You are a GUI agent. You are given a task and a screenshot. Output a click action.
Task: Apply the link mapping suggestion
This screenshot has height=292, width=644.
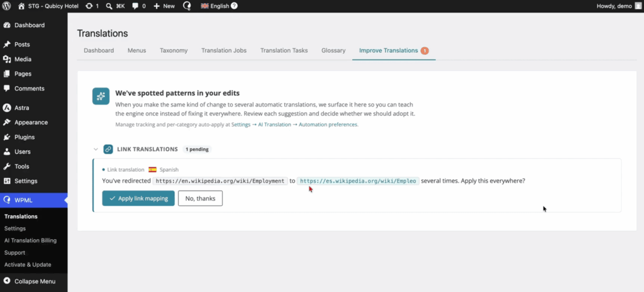point(138,198)
